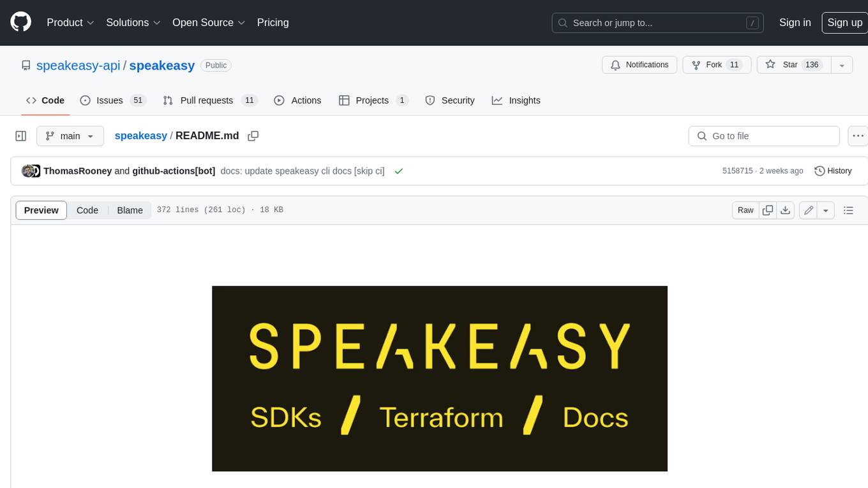Viewport: 868px width, 488px height.
Task: Switch to the Projects tab
Action: click(373, 100)
